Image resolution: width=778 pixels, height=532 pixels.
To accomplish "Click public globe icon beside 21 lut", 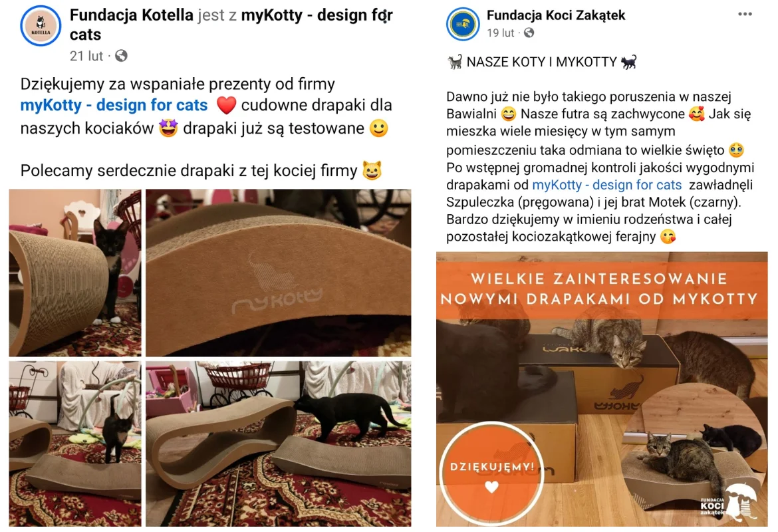I will coord(121,56).
